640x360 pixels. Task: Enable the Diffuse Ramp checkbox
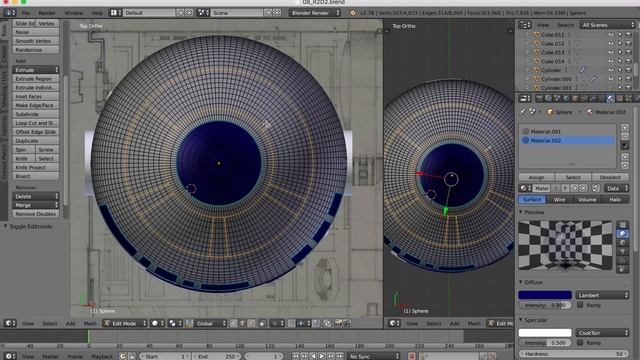580,305
